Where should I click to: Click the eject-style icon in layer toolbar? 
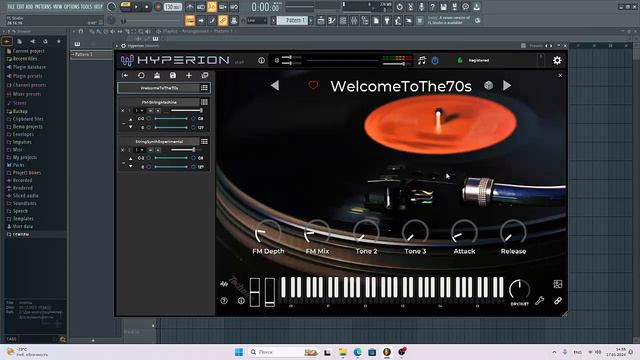tap(157, 76)
